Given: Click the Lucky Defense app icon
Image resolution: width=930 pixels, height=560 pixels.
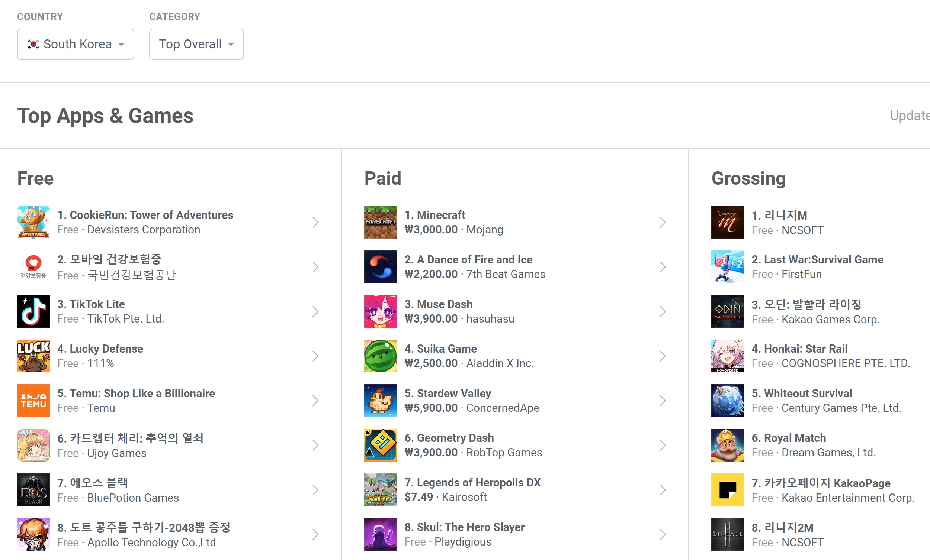Looking at the screenshot, I should (x=33, y=356).
